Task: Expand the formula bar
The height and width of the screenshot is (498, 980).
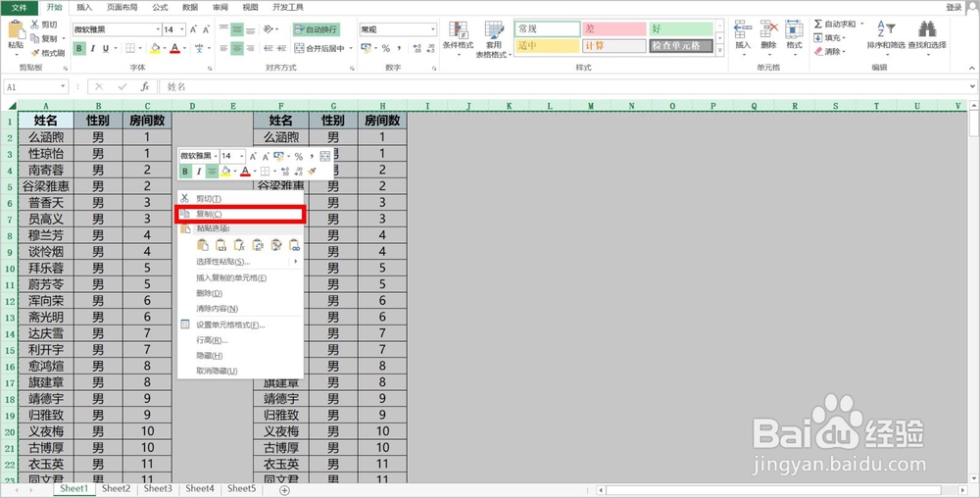Action: pos(972,87)
